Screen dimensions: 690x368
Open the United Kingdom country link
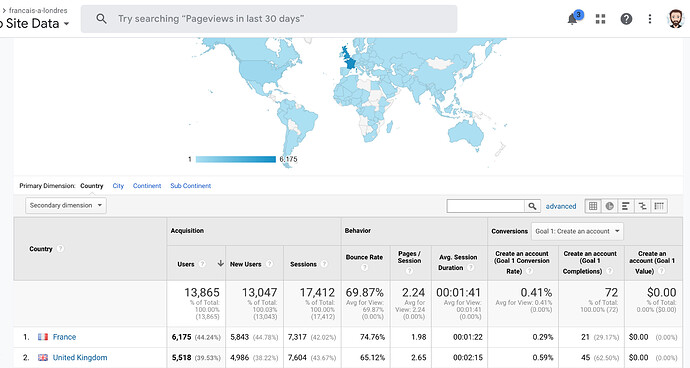(80, 357)
